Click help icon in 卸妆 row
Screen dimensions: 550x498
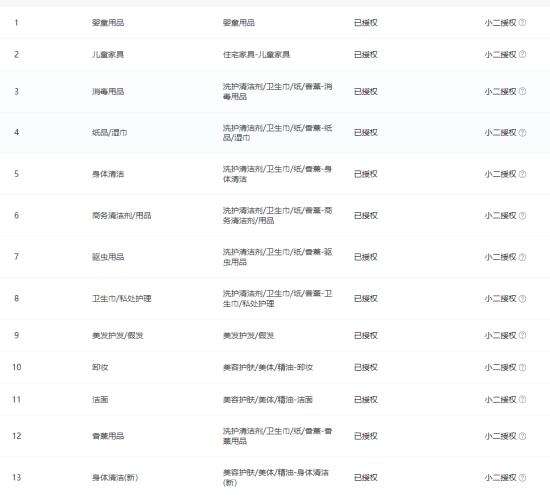[x=522, y=367]
